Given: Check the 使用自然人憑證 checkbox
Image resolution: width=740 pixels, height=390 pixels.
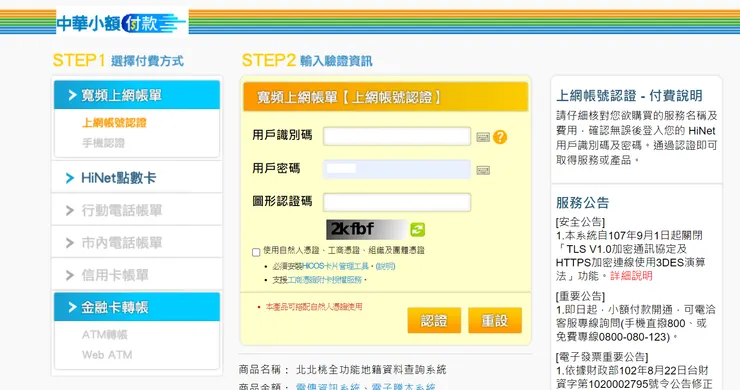Looking at the screenshot, I should tap(256, 252).
